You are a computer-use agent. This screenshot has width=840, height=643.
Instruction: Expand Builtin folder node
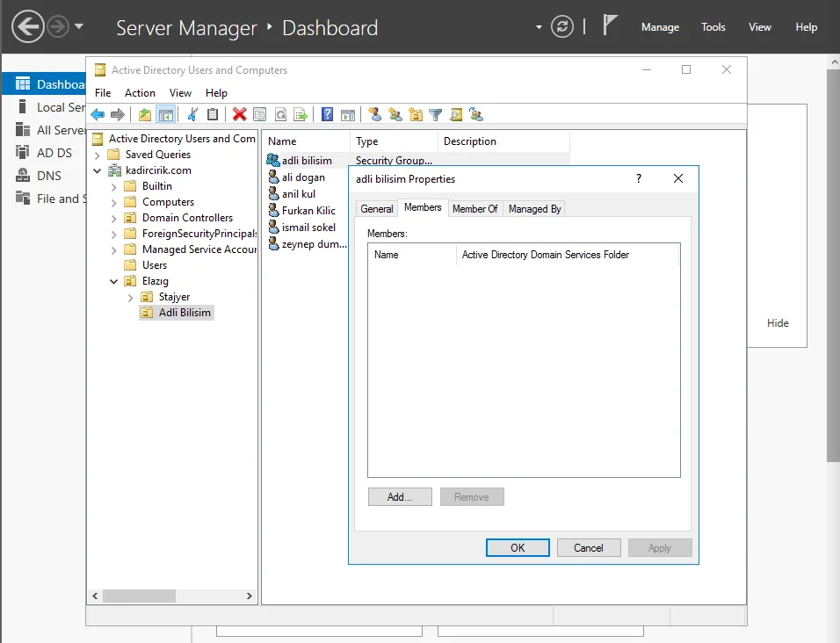[x=113, y=187]
